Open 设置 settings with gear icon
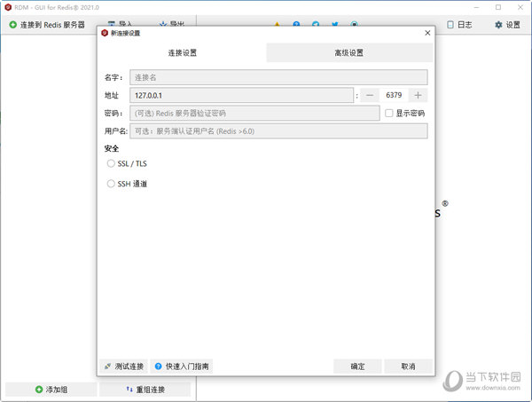The width and height of the screenshot is (532, 402). coord(507,25)
